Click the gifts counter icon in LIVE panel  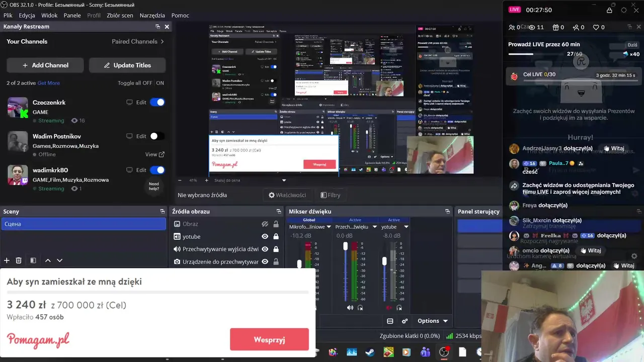[555, 27]
